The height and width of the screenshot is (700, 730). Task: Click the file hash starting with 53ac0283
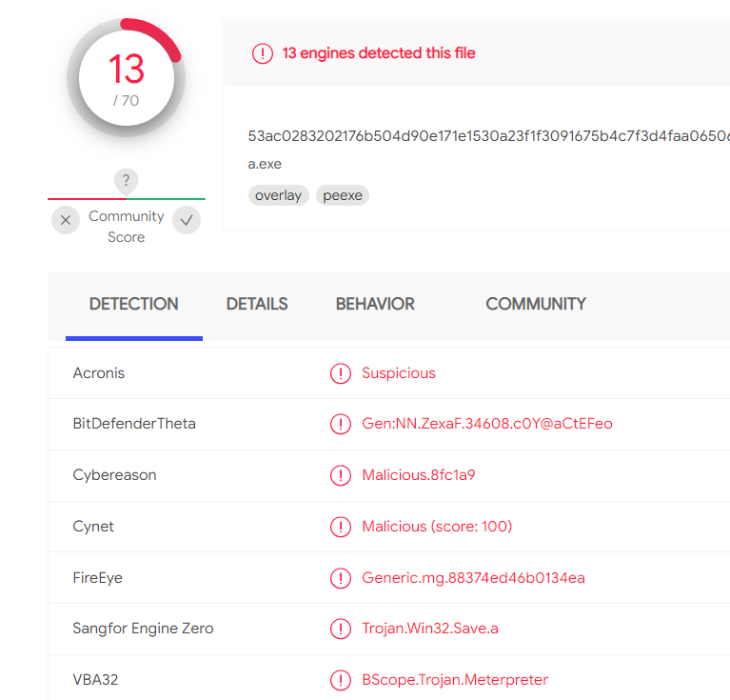coord(488,136)
